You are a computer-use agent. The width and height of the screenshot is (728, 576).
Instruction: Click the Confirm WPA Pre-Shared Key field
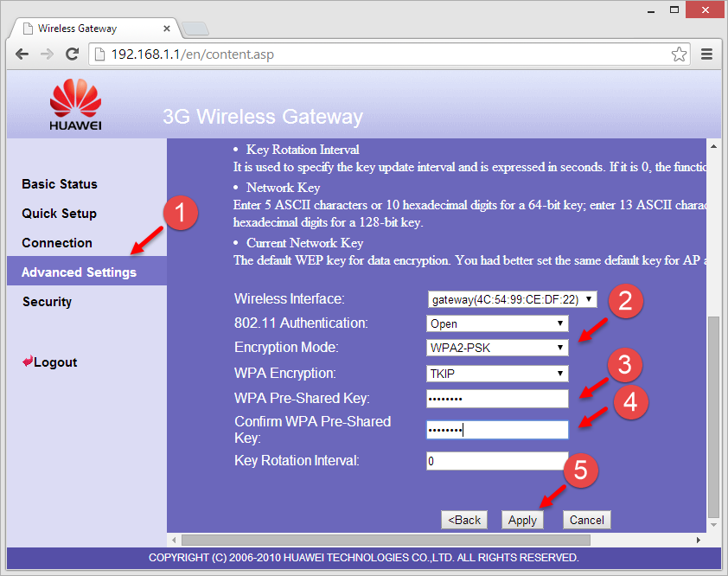(497, 430)
